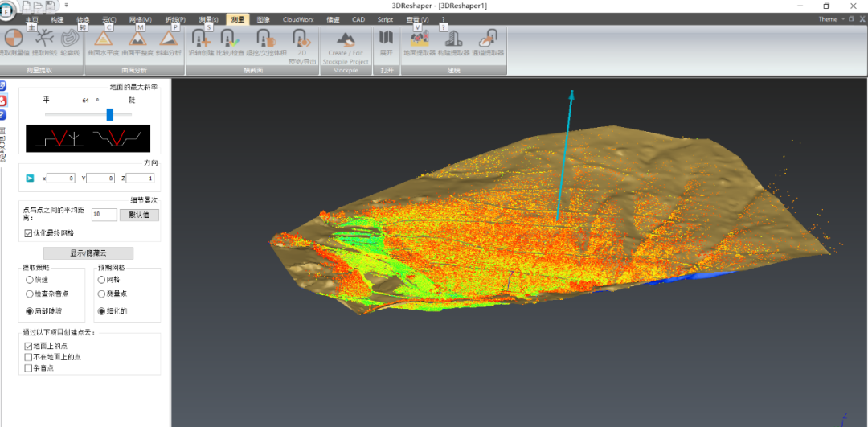
Task: Click the application round logo button
Action: pyautogui.click(x=8, y=10)
